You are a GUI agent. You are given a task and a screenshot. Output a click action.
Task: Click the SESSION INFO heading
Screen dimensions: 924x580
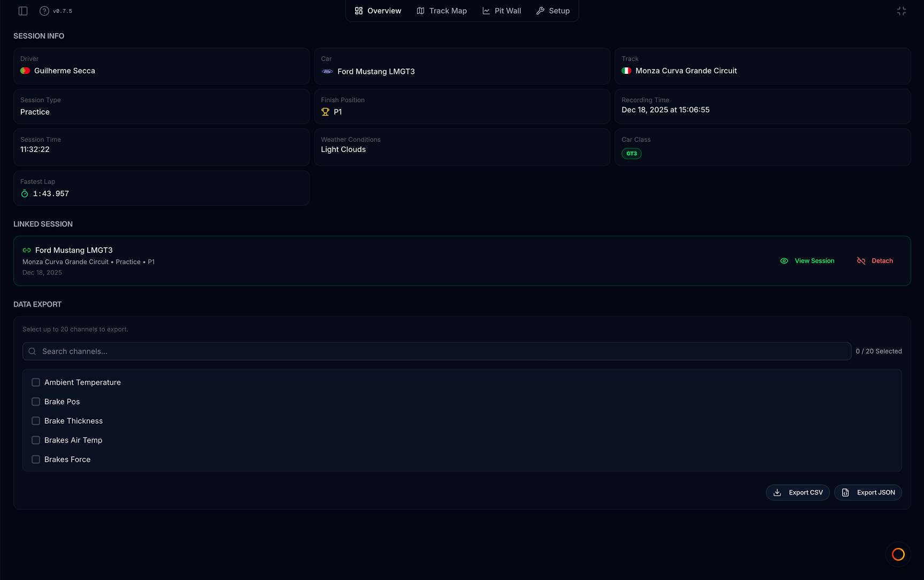38,36
